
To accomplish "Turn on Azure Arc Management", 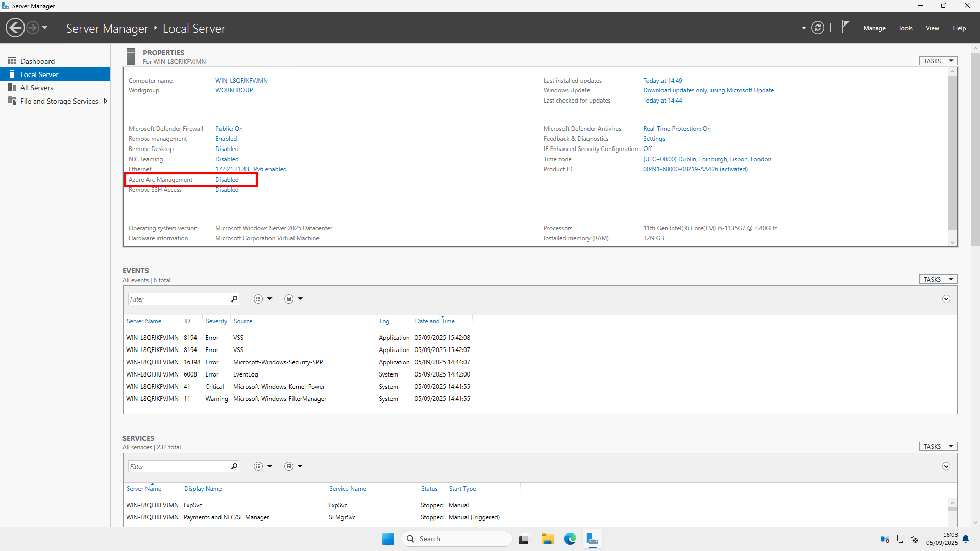I will pyautogui.click(x=227, y=179).
